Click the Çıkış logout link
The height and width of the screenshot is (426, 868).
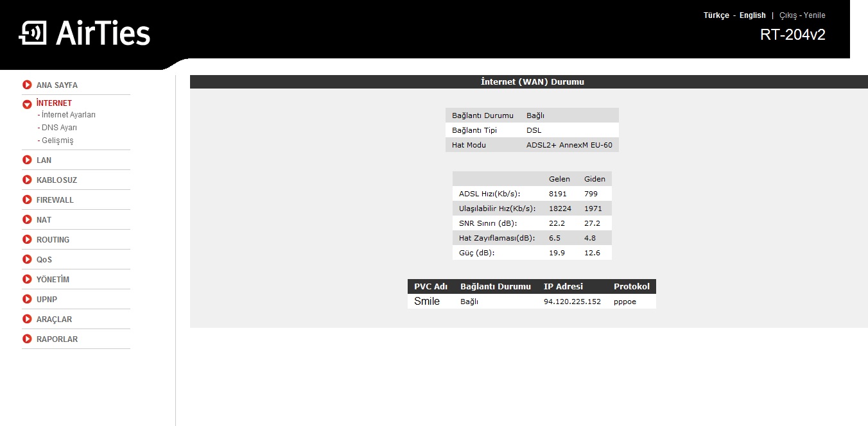coord(788,15)
